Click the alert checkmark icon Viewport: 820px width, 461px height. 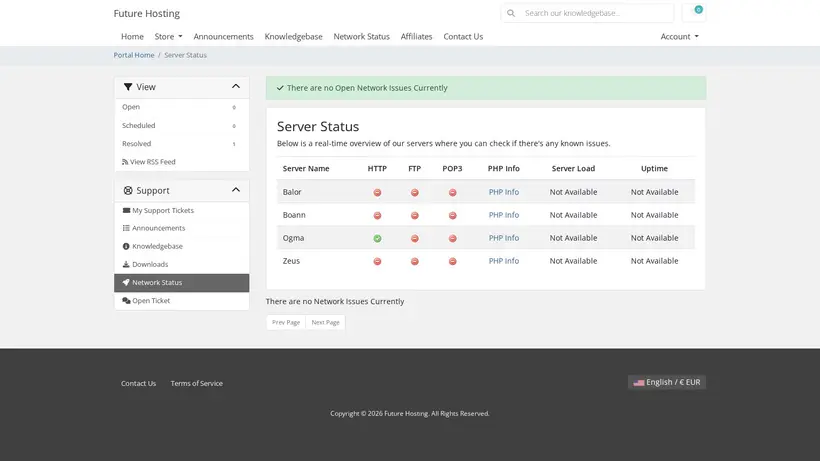[x=280, y=88]
